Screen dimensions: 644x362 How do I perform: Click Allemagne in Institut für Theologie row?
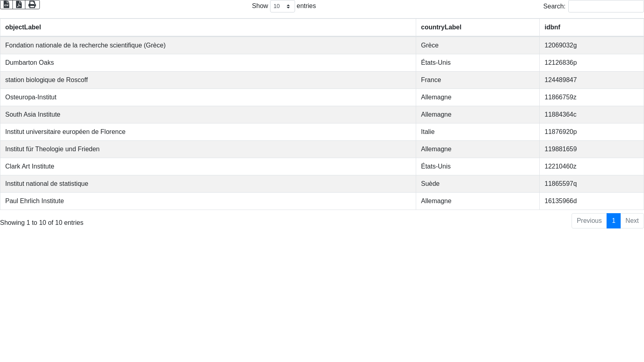point(478,149)
